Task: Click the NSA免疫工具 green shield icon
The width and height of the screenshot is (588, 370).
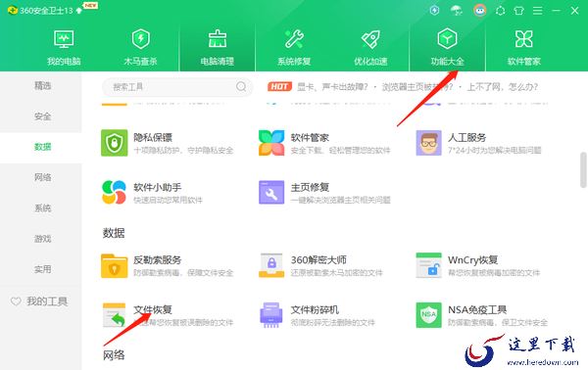Action: (x=428, y=315)
